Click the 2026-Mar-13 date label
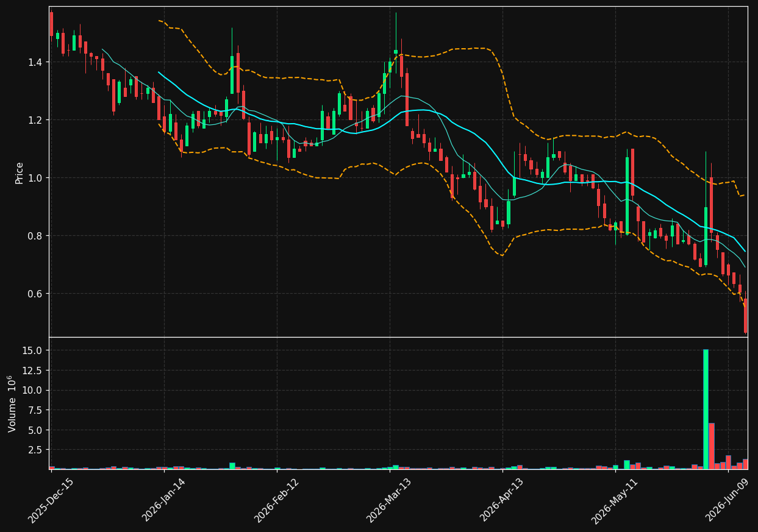Image resolution: width=758 pixels, height=532 pixels. (x=389, y=500)
